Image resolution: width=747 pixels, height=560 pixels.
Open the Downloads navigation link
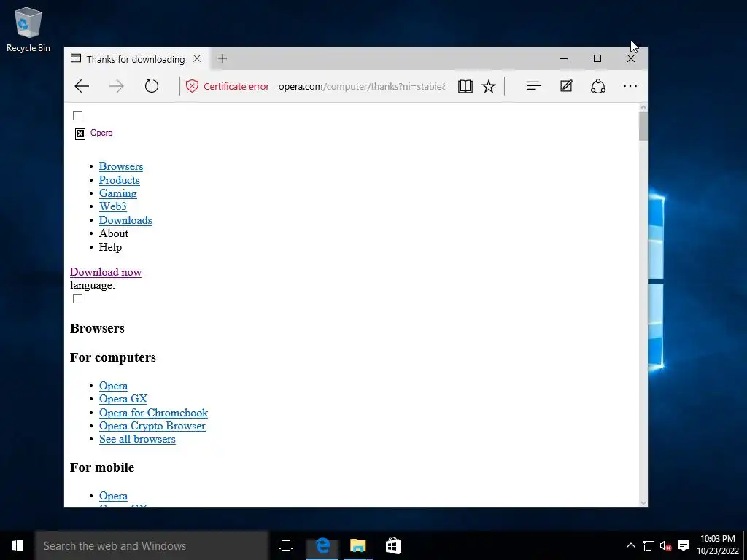click(x=125, y=220)
